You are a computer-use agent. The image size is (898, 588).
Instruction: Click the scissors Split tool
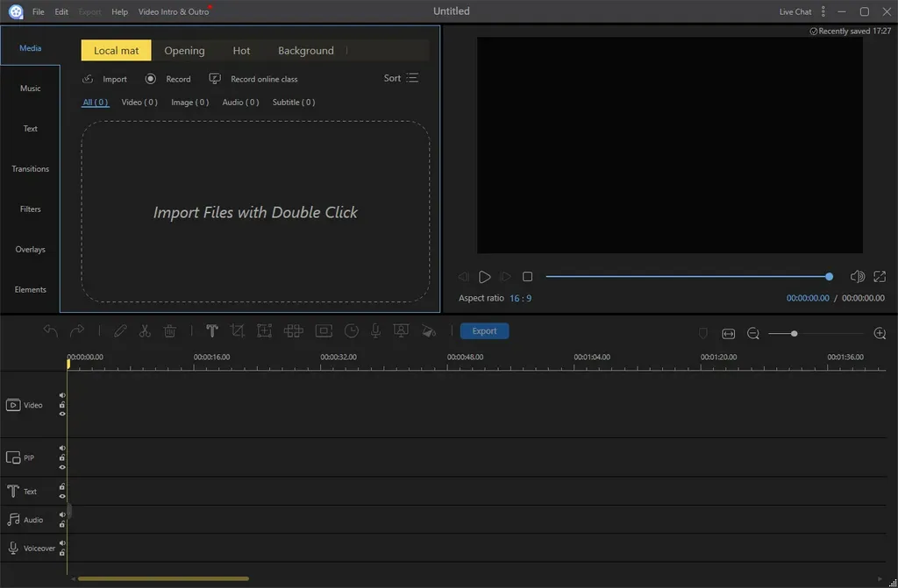[145, 331]
